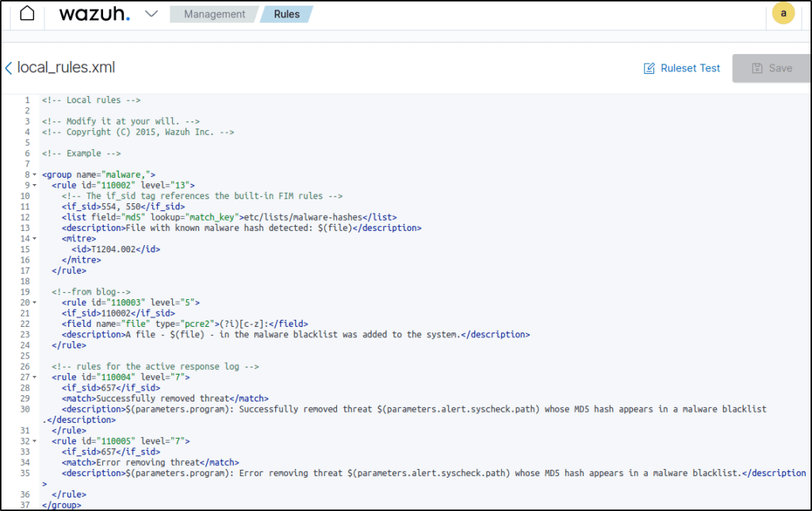This screenshot has width=812, height=511.
Task: Go back using the arrow beside local_rules.xml
Action: click(x=9, y=68)
